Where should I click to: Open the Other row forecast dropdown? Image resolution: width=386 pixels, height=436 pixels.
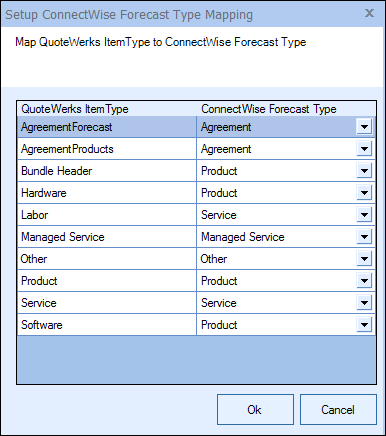[x=364, y=259]
